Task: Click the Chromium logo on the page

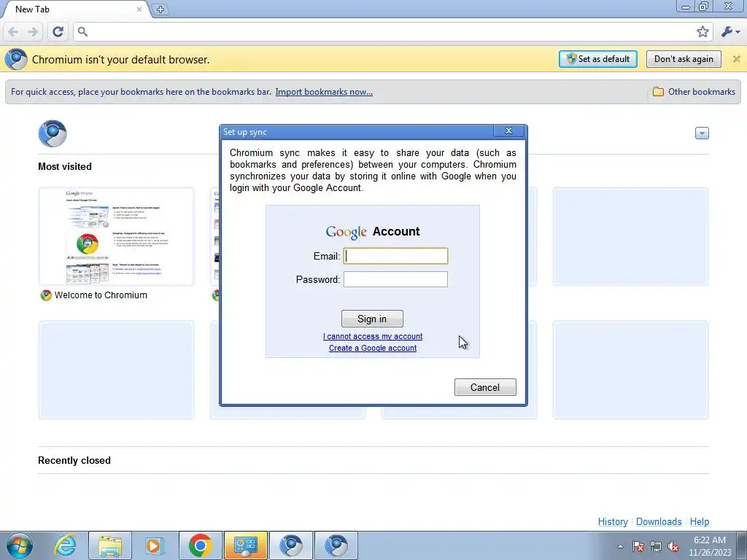Action: pos(53,133)
